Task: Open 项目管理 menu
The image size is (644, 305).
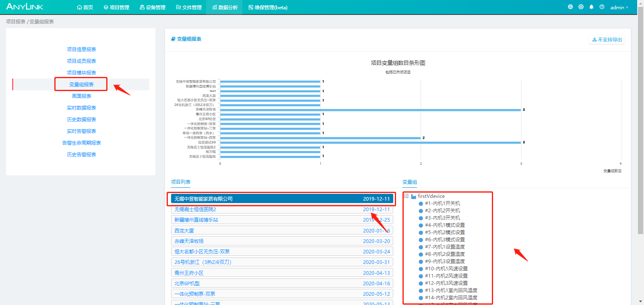Action: tap(116, 7)
